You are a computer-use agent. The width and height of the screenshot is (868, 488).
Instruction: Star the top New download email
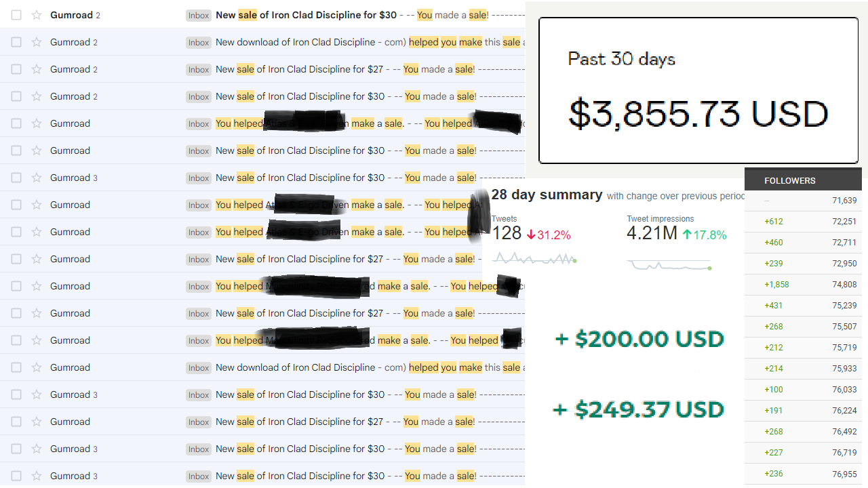37,42
